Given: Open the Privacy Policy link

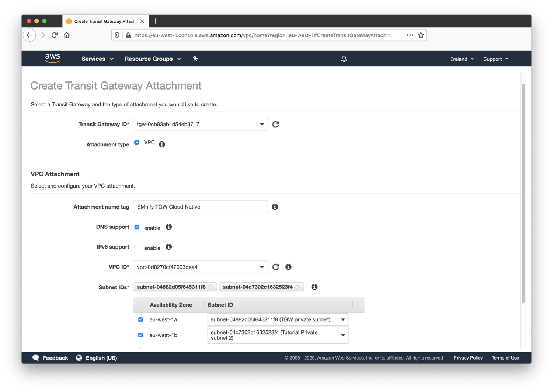Looking at the screenshot, I should [x=467, y=357].
